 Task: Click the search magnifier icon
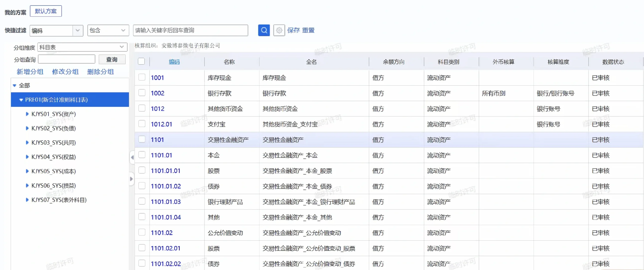[264, 30]
